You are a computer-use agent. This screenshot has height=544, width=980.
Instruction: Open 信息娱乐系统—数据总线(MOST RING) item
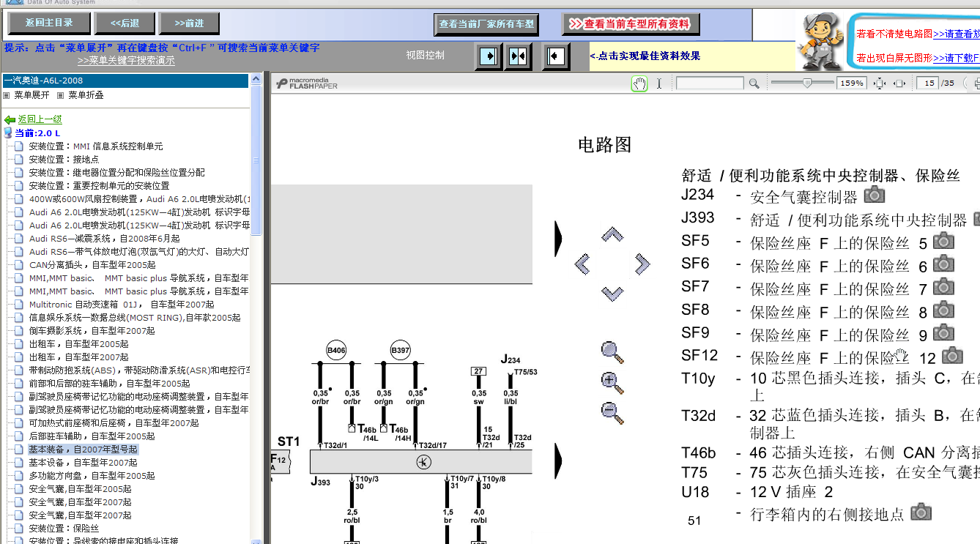pos(135,318)
